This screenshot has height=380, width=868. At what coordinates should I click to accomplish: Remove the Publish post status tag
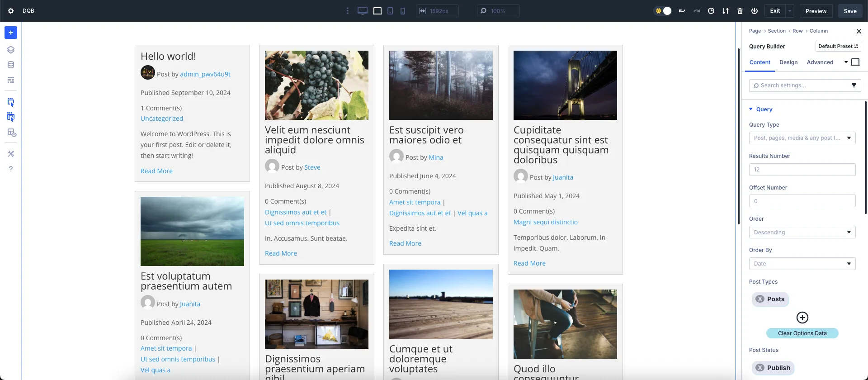click(x=760, y=368)
